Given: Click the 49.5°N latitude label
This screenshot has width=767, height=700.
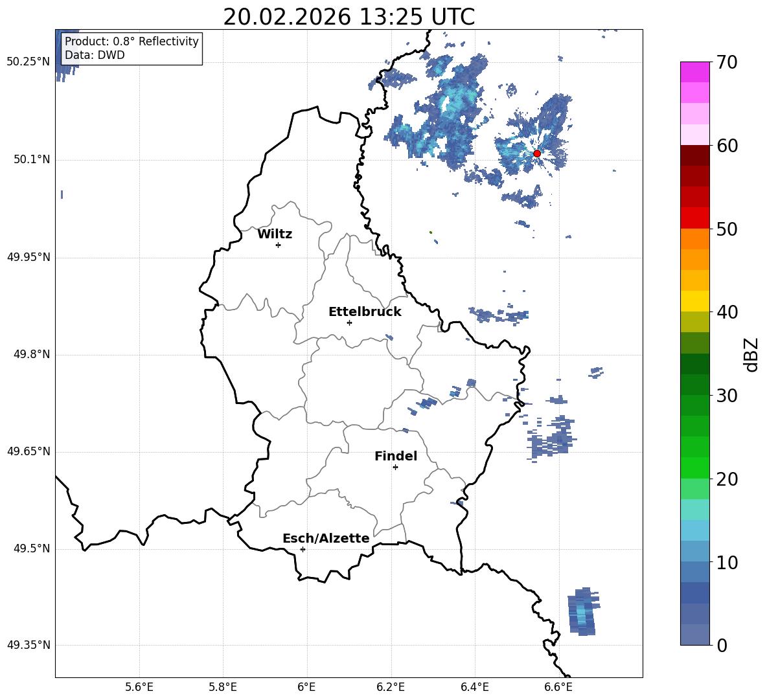Looking at the screenshot, I should 32,548.
